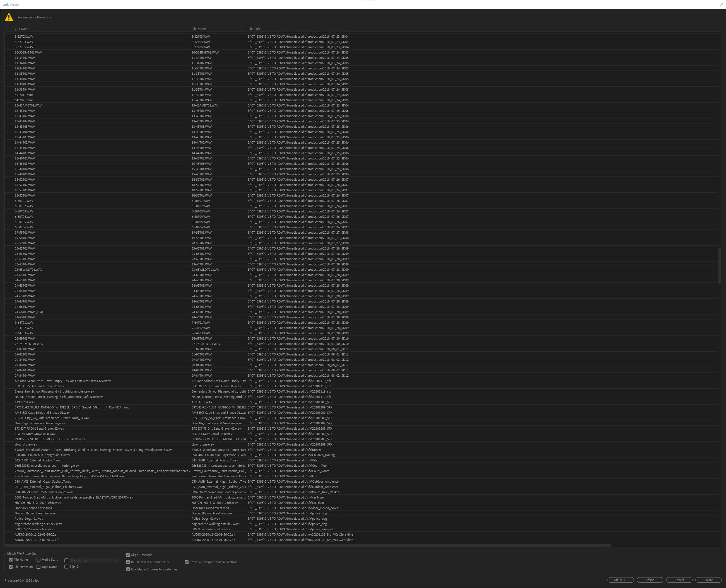Click the File Path column header
The height and width of the screenshot is (588, 726).
[254, 29]
